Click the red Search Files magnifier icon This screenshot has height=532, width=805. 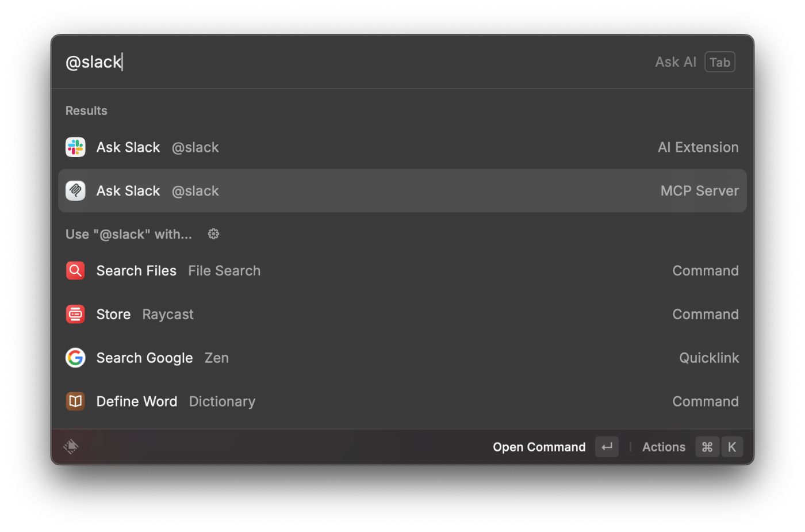click(x=75, y=270)
